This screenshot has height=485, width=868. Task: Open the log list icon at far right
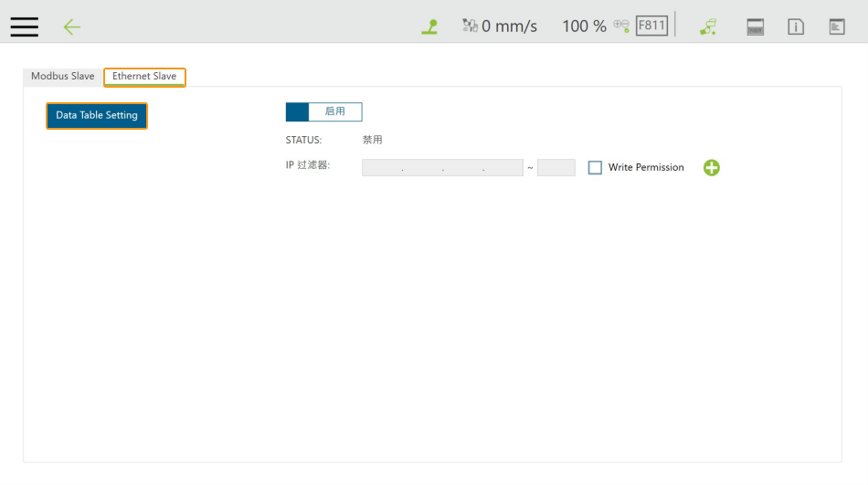[x=837, y=26]
